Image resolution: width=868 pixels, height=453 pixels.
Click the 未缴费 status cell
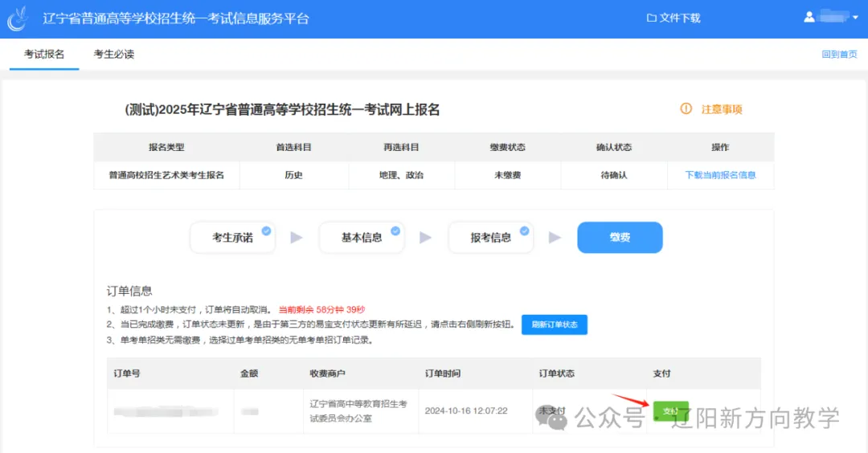coord(508,175)
